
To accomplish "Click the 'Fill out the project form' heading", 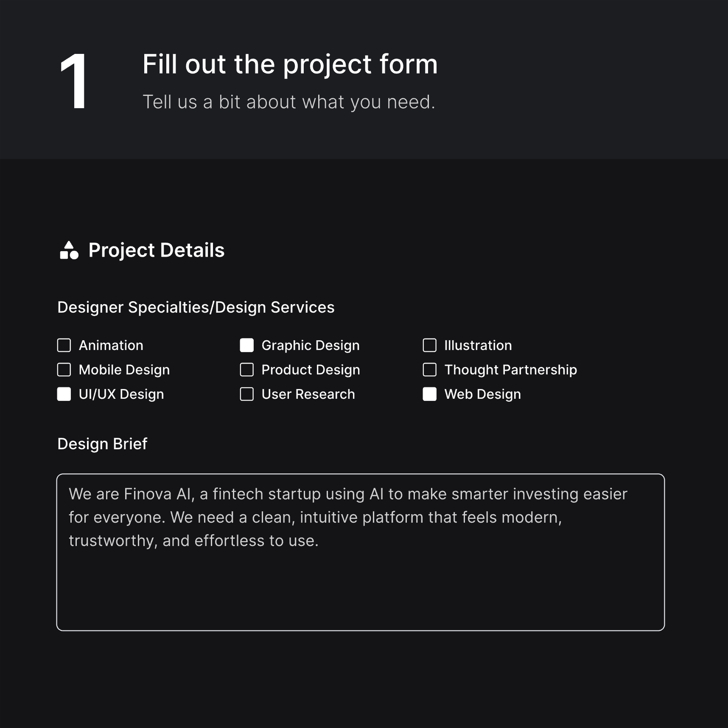I will click(x=290, y=64).
